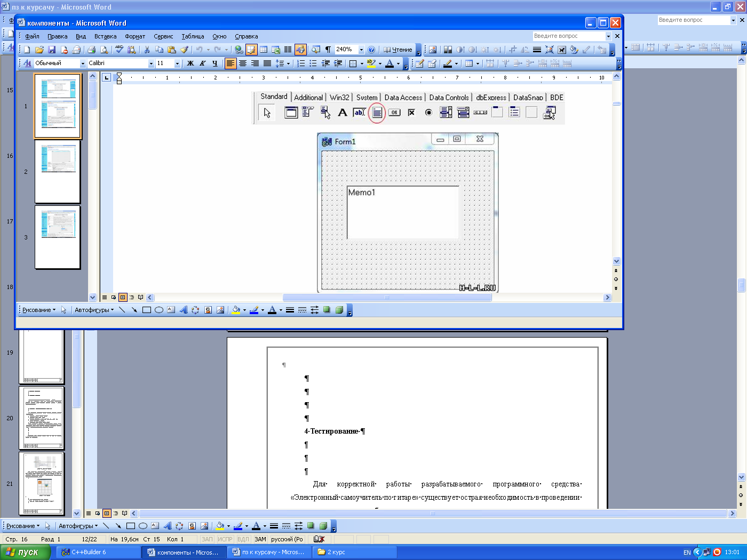Run spelling check with the ABC checkmark icon
Viewport: 747px width, 560px height.
(119, 50)
